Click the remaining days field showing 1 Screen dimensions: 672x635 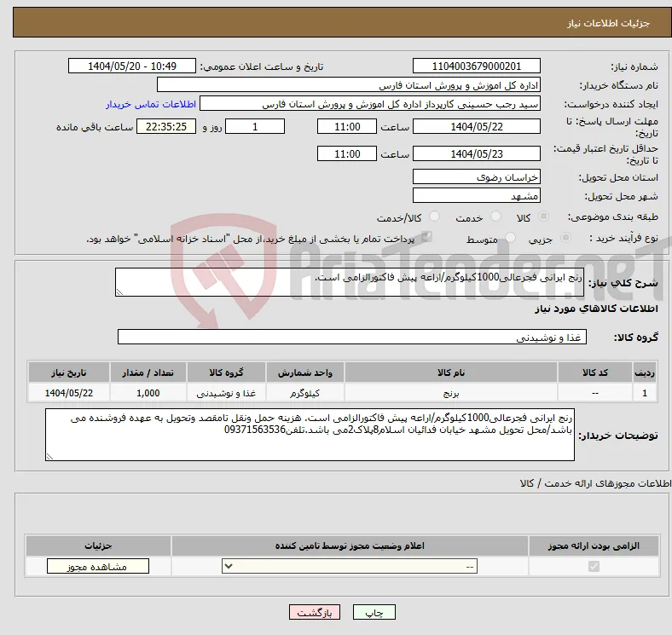[x=255, y=127]
